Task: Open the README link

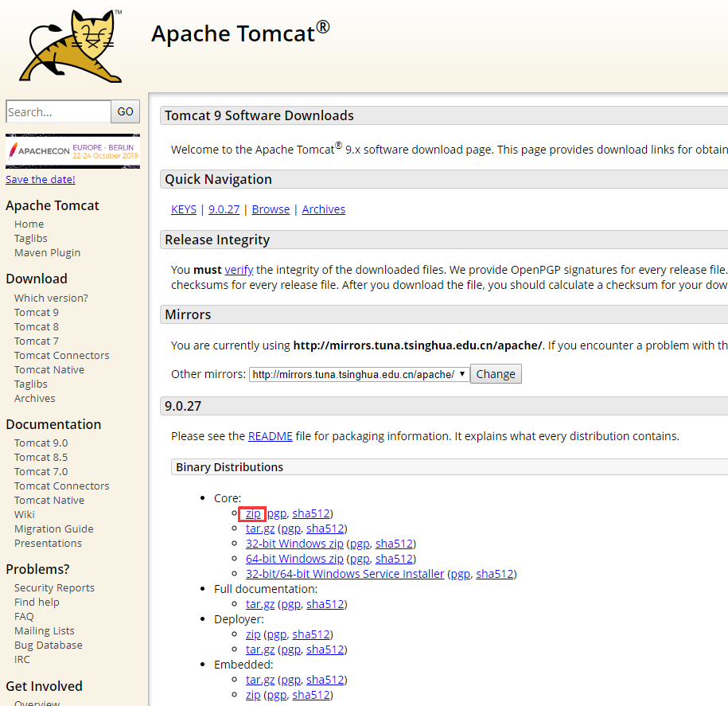Action: (x=271, y=437)
